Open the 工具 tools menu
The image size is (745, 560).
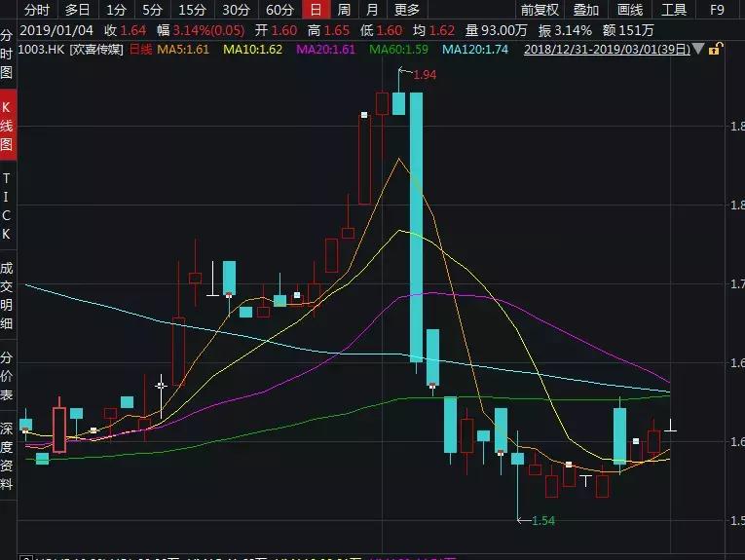tap(674, 9)
